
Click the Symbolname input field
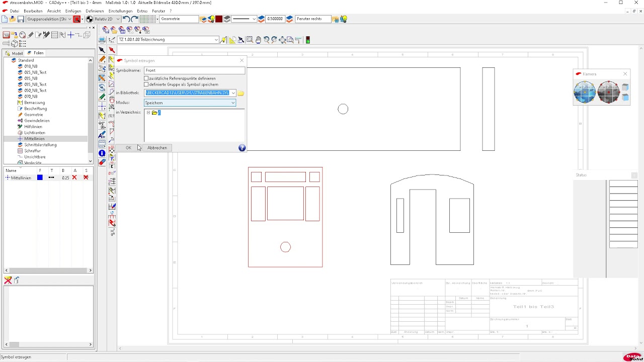[194, 70]
